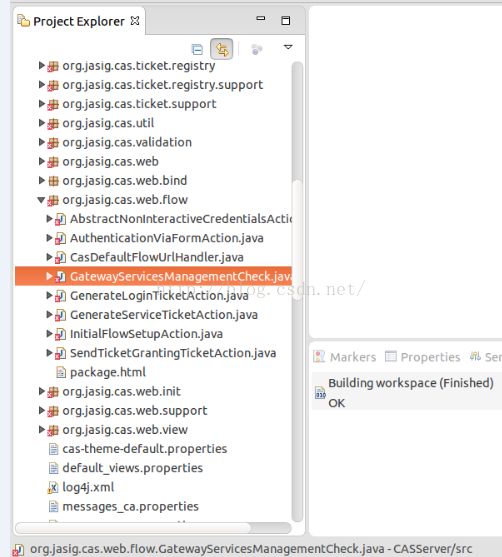Expand org.jasig.cas.web.view package
This screenshot has height=557, width=502.
point(42,429)
